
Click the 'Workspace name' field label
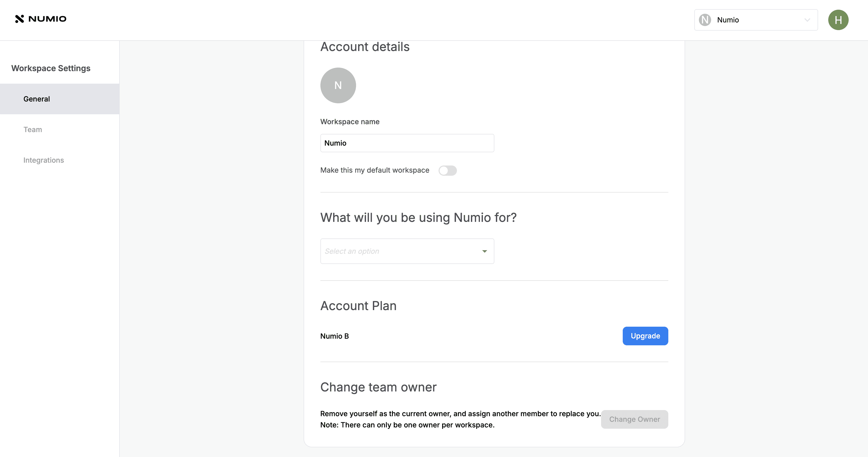click(349, 122)
